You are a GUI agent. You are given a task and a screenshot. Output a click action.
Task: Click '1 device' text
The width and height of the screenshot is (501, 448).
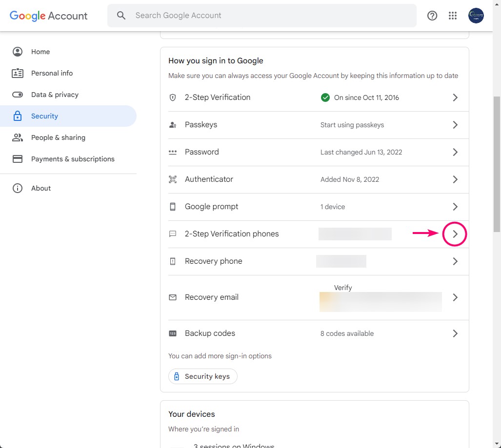pos(333,207)
